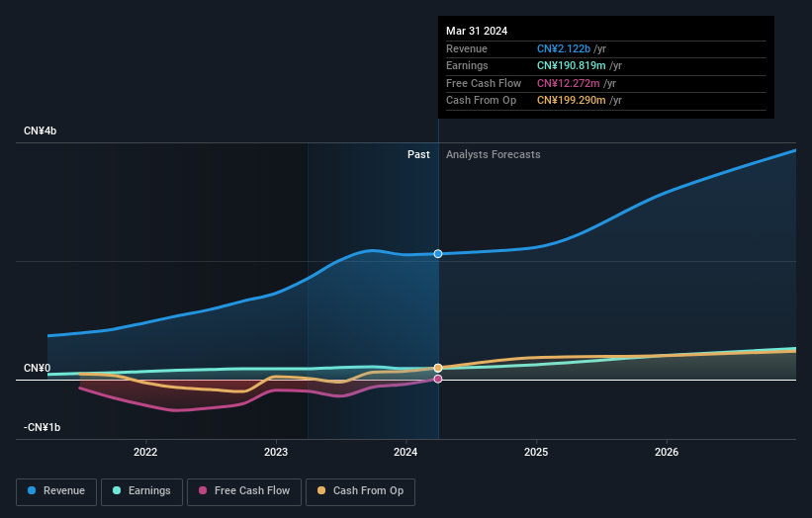Click the pink Free Cash Flow legend dot
The width and height of the screenshot is (812, 518).
(203, 490)
